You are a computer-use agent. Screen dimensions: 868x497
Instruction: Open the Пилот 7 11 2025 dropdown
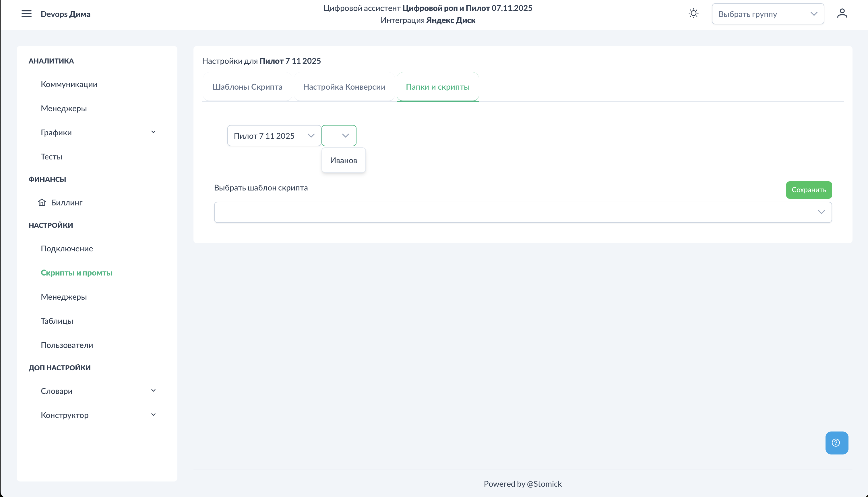click(x=274, y=136)
